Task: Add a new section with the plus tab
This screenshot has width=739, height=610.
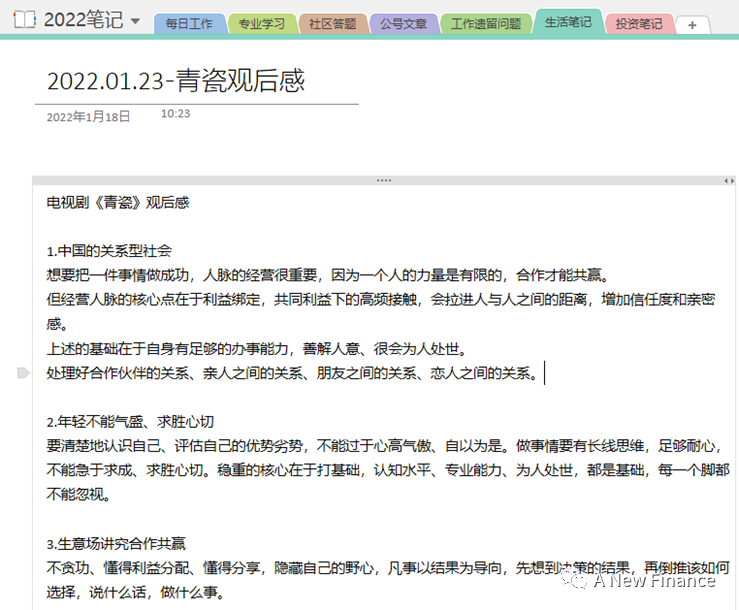Action: (x=692, y=25)
